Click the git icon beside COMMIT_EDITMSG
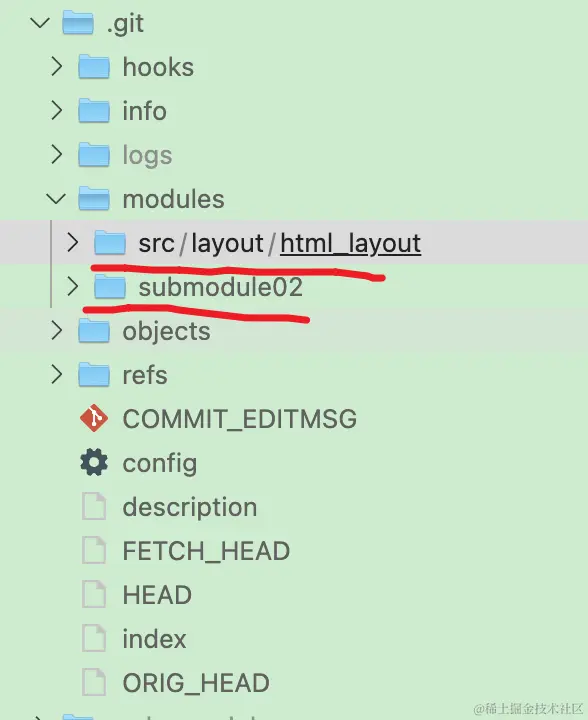Image resolution: width=588 pixels, height=720 pixels. (94, 418)
